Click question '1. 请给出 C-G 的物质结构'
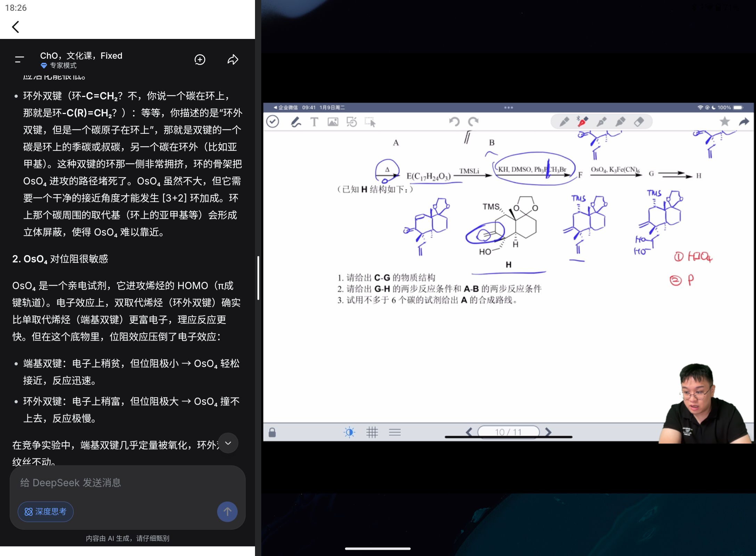This screenshot has width=756, height=556. click(386, 278)
